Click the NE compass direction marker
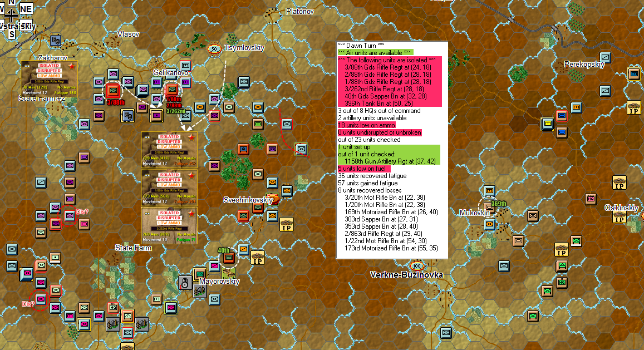Image resolution: width=644 pixels, height=350 pixels. 26,9
